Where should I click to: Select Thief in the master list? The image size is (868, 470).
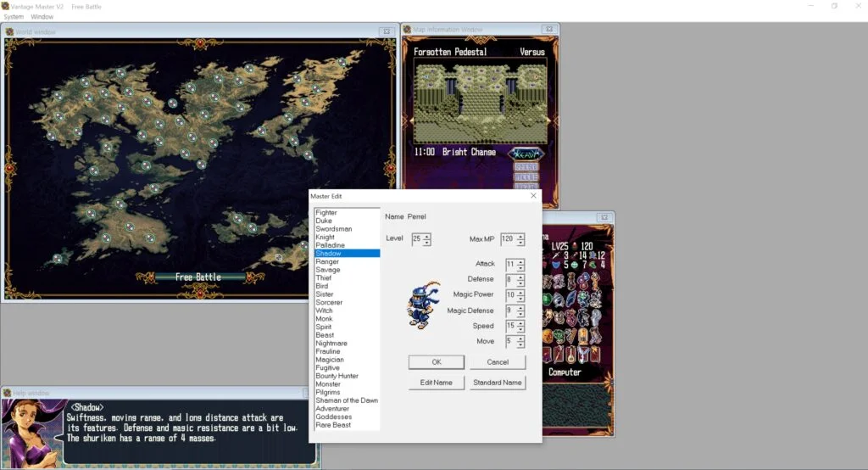click(347, 277)
